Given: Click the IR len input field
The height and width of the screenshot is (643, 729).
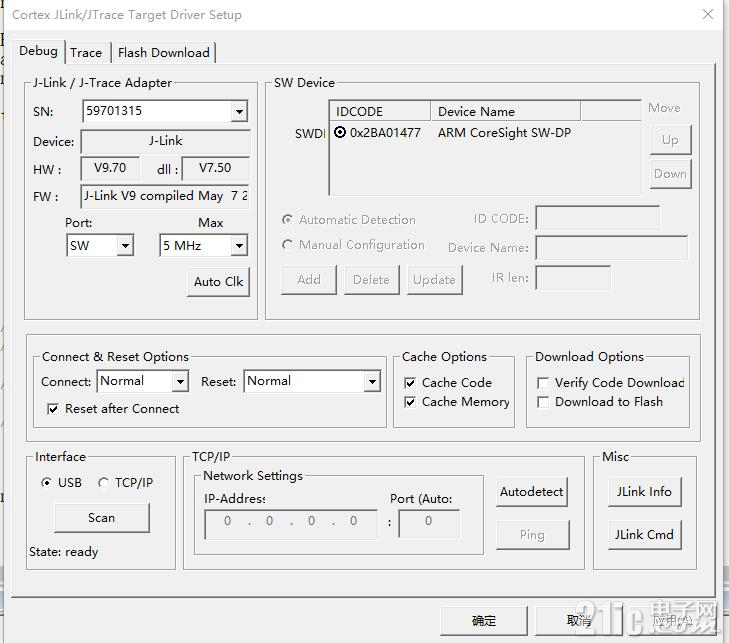Looking at the screenshot, I should [573, 278].
